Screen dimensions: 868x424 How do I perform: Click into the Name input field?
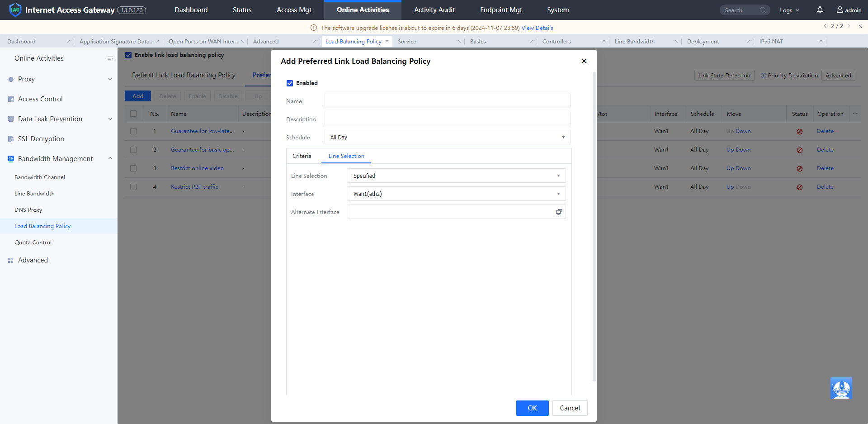(447, 101)
